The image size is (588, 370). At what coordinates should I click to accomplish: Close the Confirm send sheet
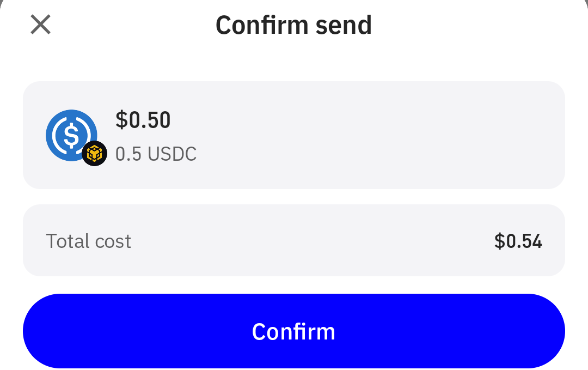click(40, 25)
